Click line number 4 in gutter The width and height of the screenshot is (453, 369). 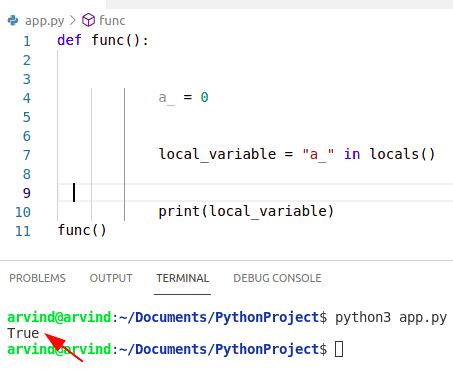27,98
